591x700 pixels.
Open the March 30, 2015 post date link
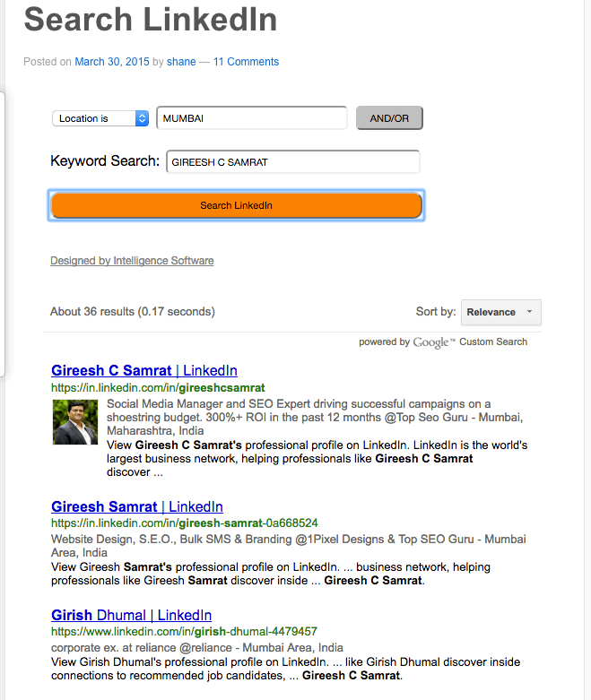point(112,62)
